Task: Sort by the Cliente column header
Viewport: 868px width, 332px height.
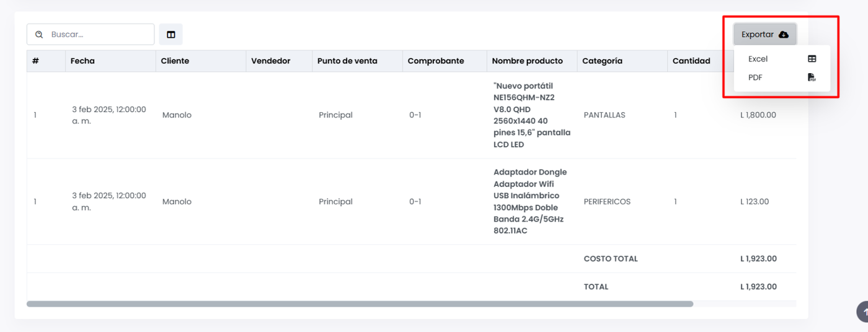Action: tap(175, 61)
